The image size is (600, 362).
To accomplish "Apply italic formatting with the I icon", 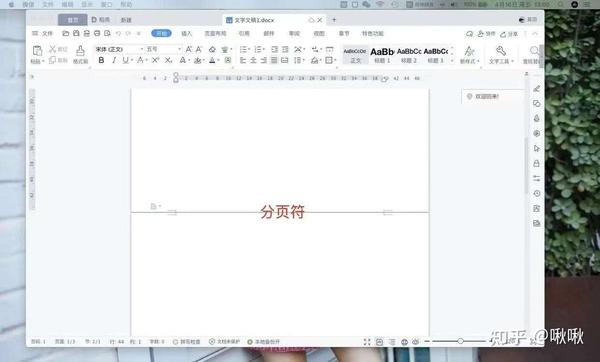I will coord(114,60).
